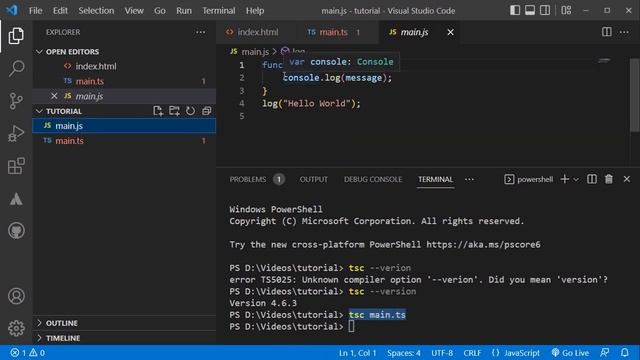The height and width of the screenshot is (360, 640).
Task: Change CRLF end of line sequence
Action: tap(472, 353)
